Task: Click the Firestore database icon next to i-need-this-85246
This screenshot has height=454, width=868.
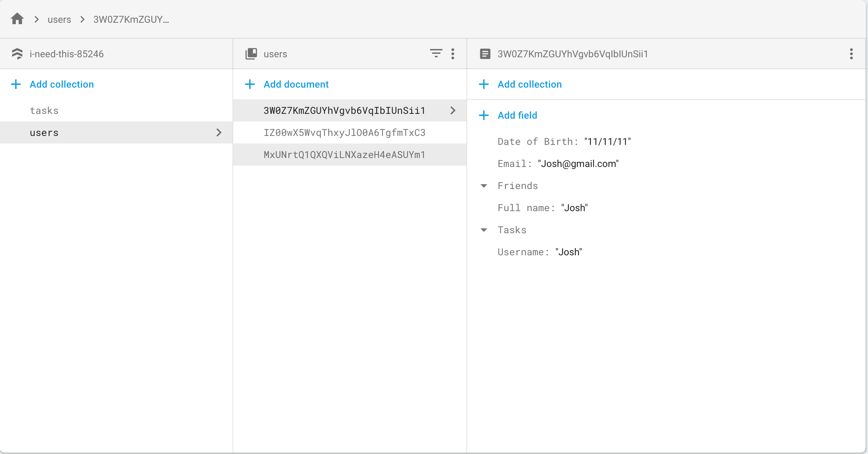Action: [17, 53]
